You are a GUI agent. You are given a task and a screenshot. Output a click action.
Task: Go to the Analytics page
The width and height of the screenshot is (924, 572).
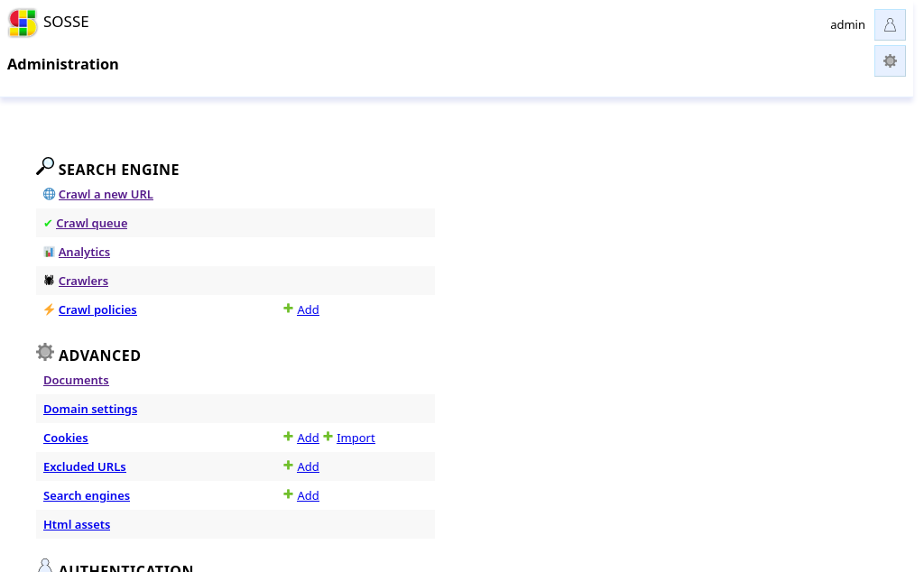tap(84, 252)
